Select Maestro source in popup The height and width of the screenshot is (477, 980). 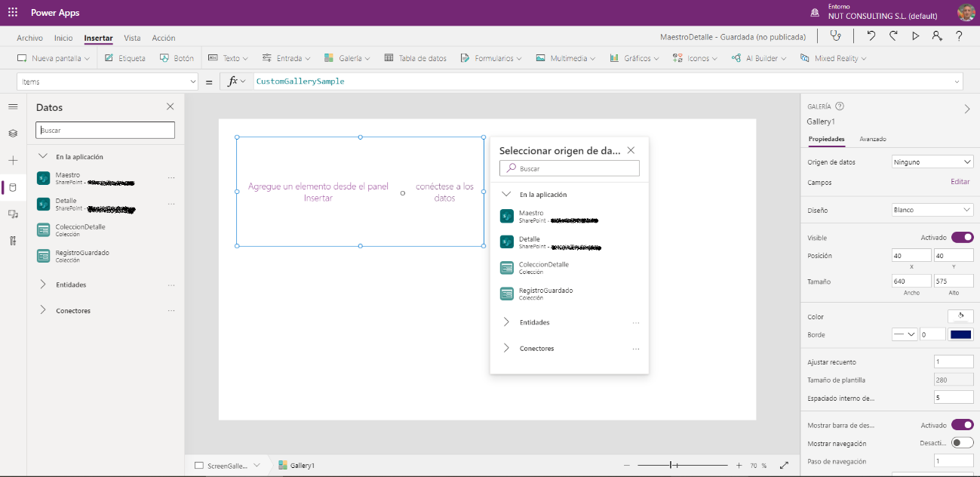point(569,217)
